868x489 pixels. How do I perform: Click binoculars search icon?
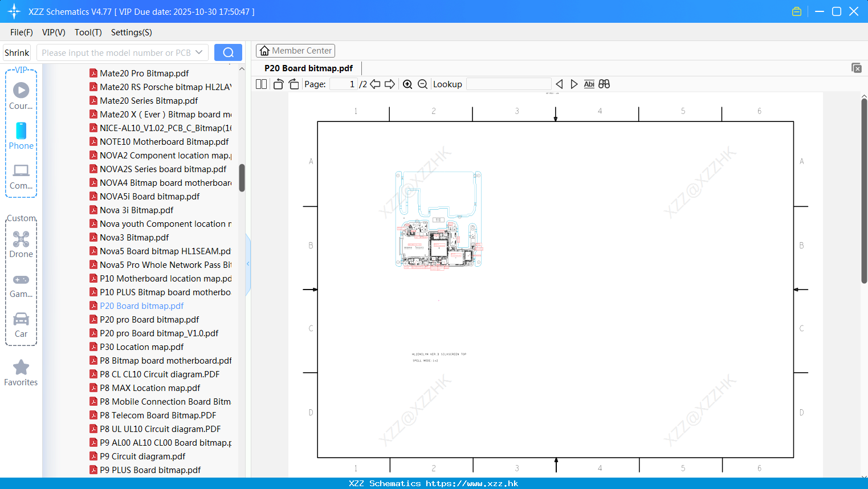[604, 84]
